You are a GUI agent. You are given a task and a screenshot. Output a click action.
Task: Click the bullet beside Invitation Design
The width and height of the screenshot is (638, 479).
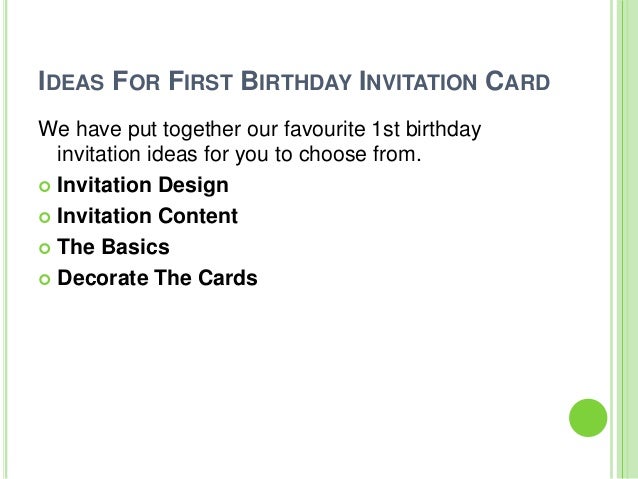[44, 186]
